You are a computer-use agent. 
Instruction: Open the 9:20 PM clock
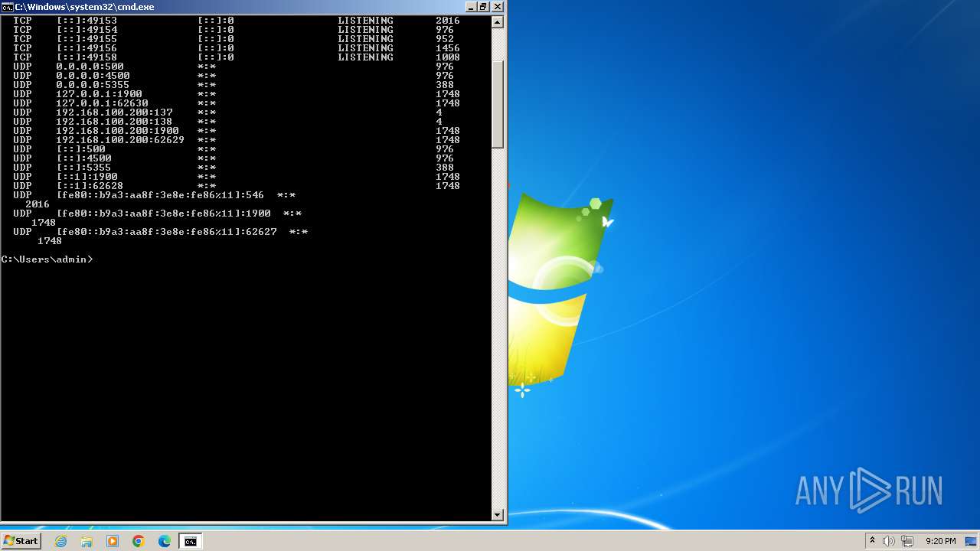click(x=940, y=541)
